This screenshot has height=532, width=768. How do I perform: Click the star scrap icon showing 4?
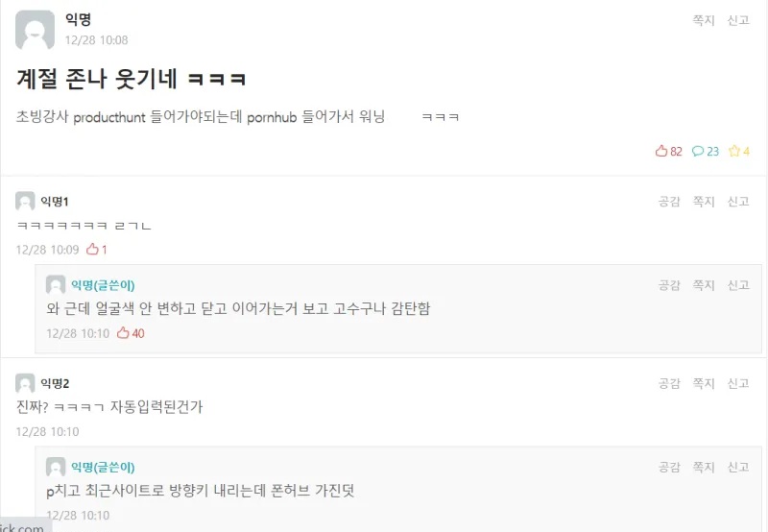734,151
